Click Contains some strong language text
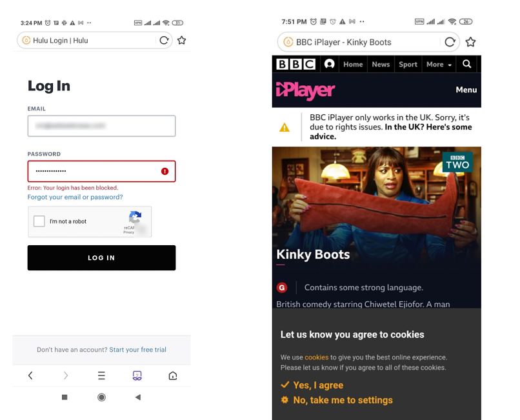This screenshot has height=420, width=520. [364, 287]
